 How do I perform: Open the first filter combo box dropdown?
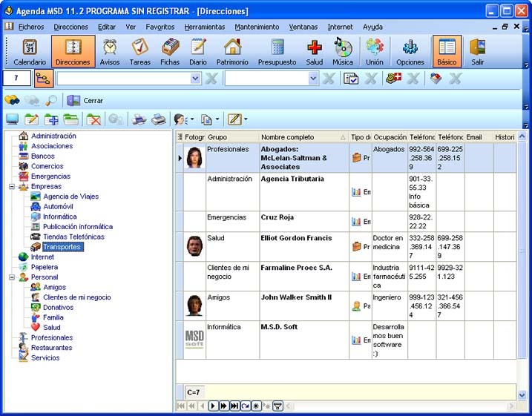[x=195, y=79]
